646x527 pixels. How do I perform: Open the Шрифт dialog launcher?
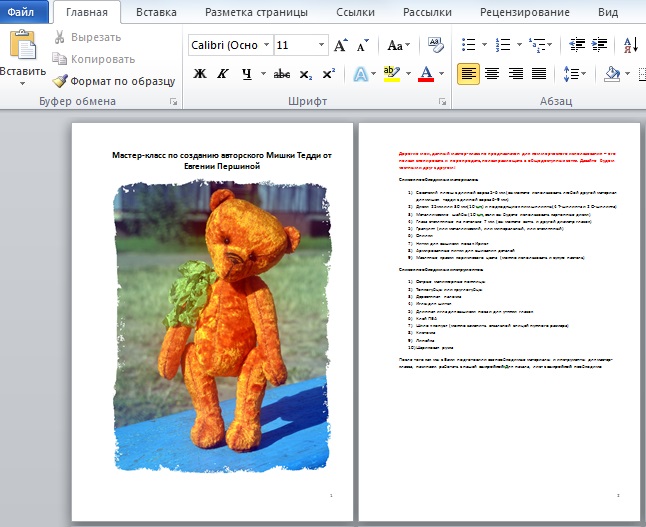point(442,101)
